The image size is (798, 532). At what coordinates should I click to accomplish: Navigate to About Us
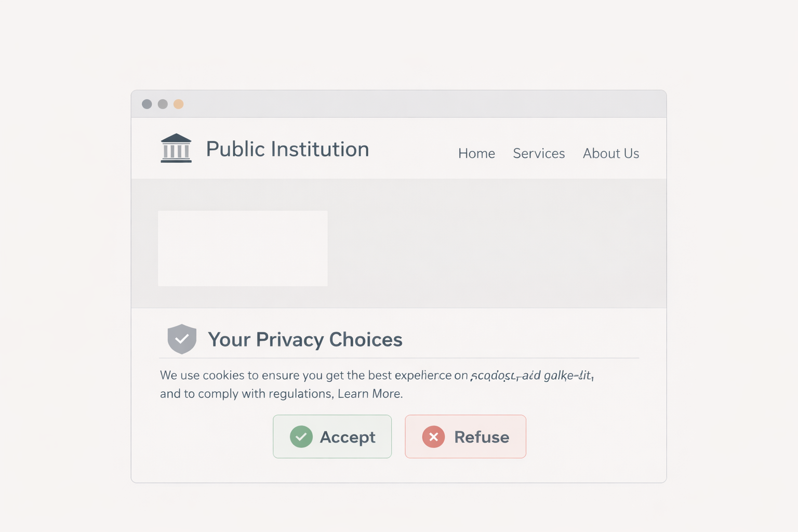tap(610, 153)
